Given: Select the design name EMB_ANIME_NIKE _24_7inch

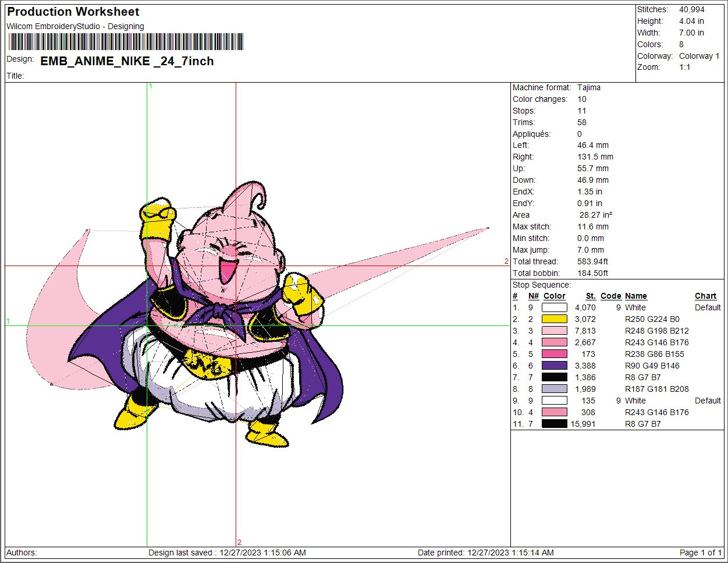Looking at the screenshot, I should 127,61.
